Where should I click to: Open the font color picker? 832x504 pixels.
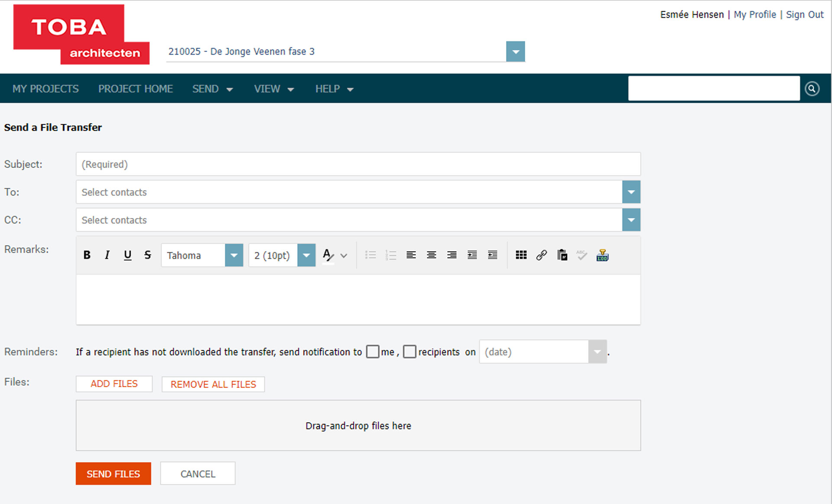(328, 255)
